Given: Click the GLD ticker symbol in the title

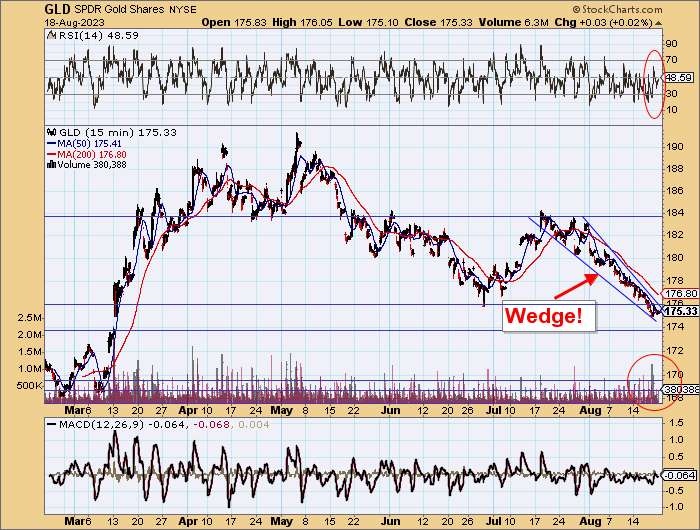Looking at the screenshot, I should coord(57,9).
